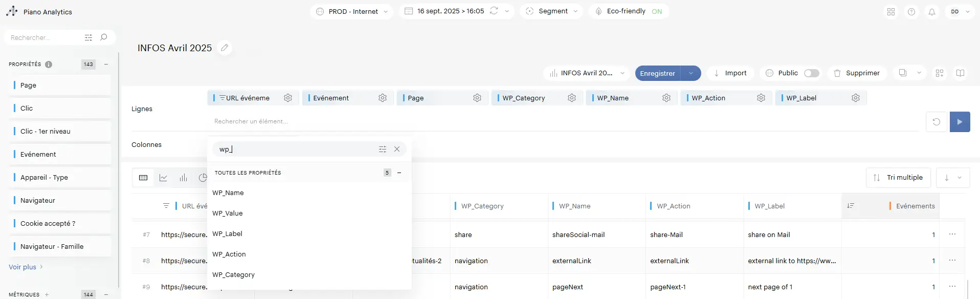Screen dimensions: 980x299
Task: Switch to the line chart view
Action: [x=163, y=178]
